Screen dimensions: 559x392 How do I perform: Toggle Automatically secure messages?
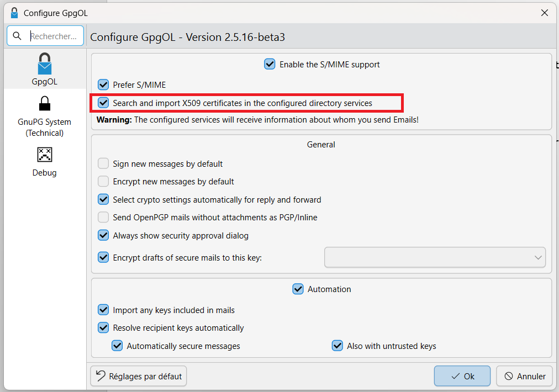[x=117, y=346]
